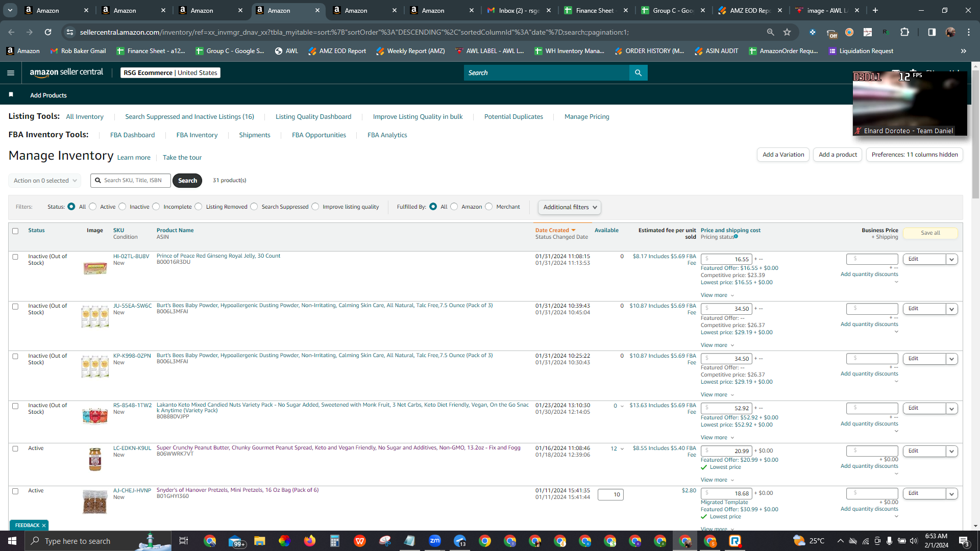Open a new browser tab
Image resolution: width=980 pixels, height=551 pixels.
(x=875, y=10)
